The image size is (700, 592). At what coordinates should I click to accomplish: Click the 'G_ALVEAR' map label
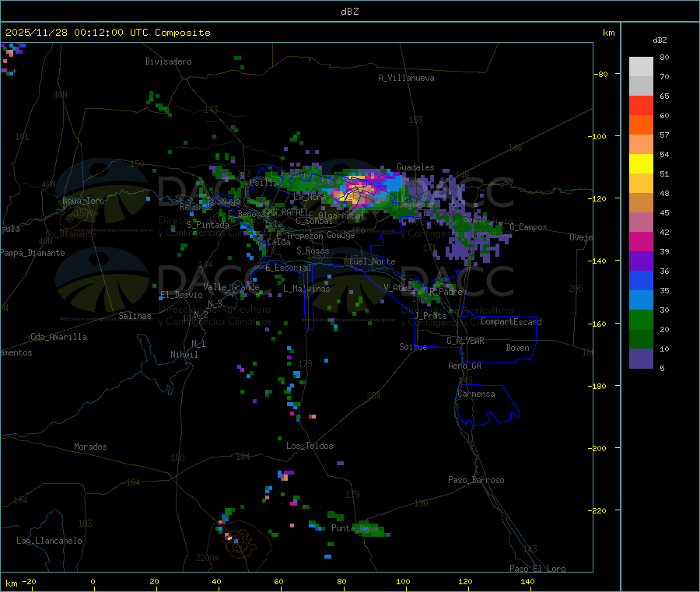(465, 341)
